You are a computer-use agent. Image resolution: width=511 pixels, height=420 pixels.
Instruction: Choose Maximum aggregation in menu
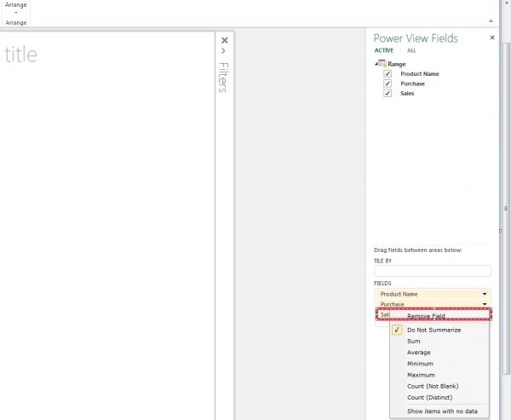coord(421,375)
